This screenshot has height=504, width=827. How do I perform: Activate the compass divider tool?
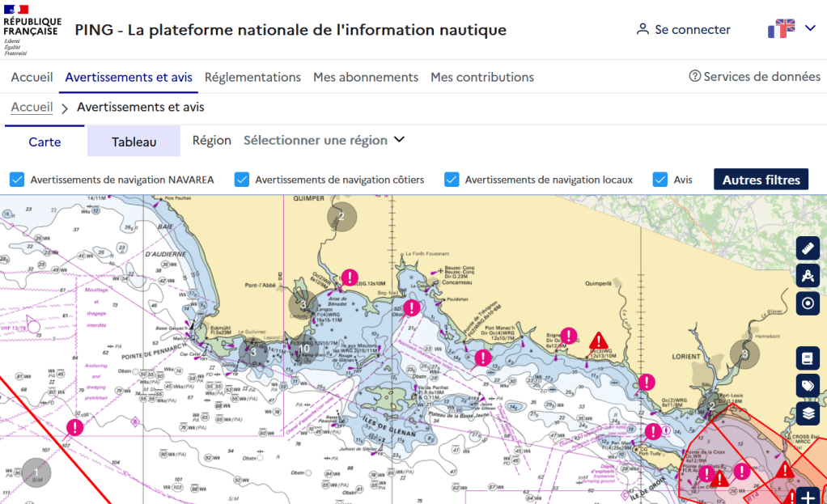point(808,276)
